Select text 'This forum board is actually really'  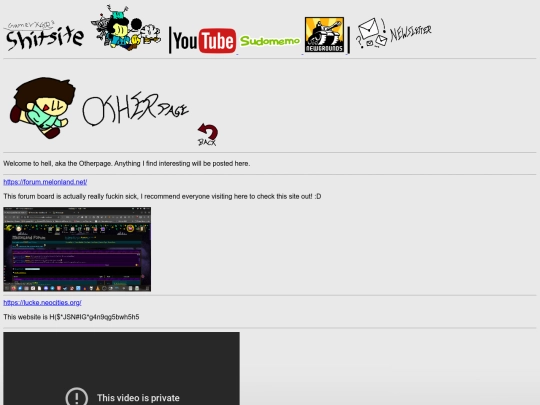click(54, 196)
